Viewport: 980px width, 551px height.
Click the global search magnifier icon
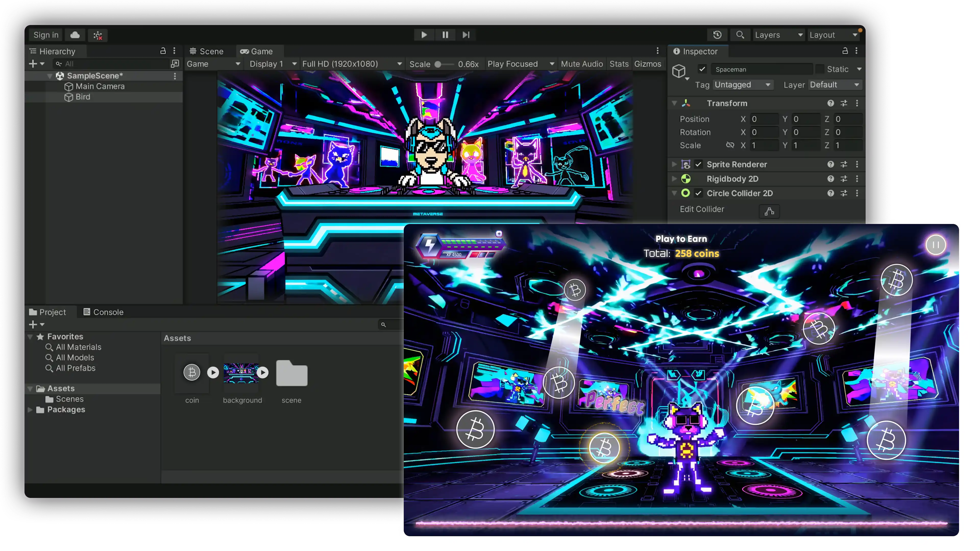pos(740,35)
